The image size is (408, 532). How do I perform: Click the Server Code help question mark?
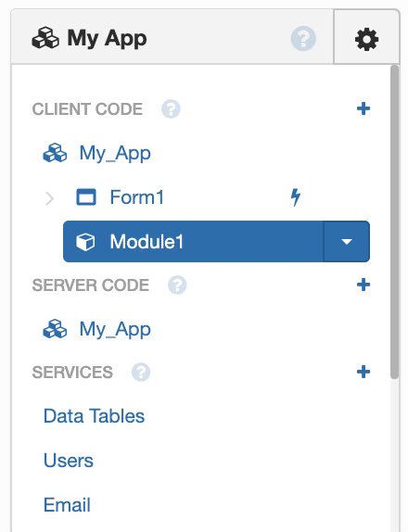[177, 285]
